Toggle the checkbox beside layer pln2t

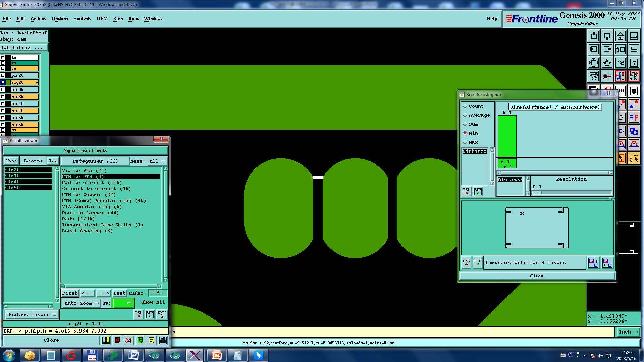tap(3, 75)
